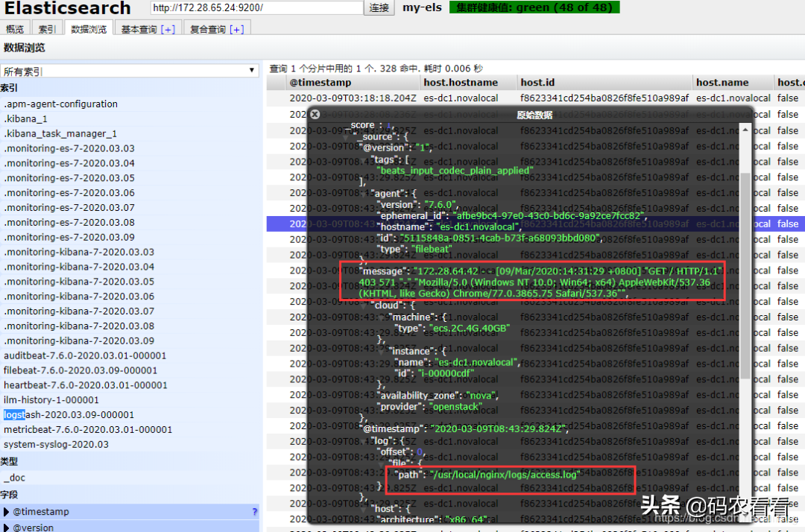Click the query result summary showing 328 命中
Screen dimensions: 805x532
click(x=376, y=69)
